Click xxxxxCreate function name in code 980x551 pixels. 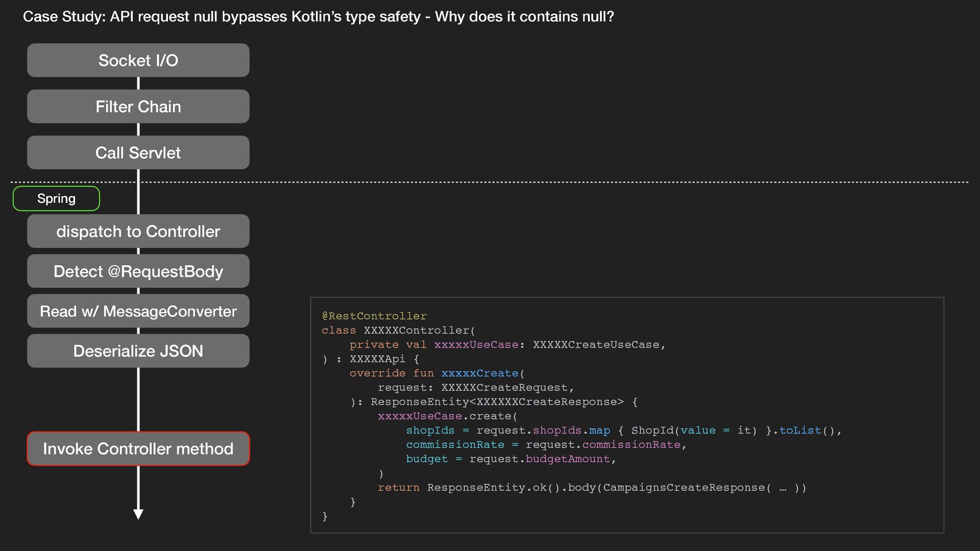(479, 373)
